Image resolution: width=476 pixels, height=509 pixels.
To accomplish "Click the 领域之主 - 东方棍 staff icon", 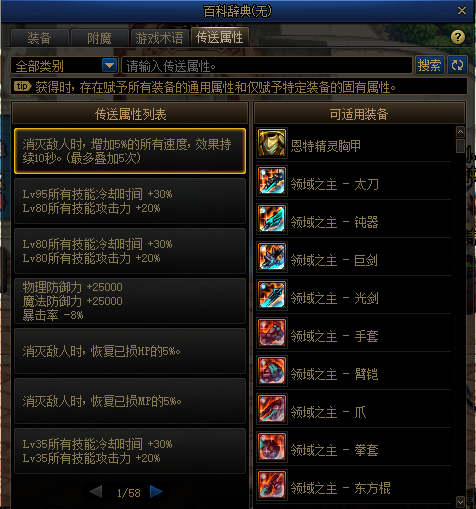I will pyautogui.click(x=272, y=485).
